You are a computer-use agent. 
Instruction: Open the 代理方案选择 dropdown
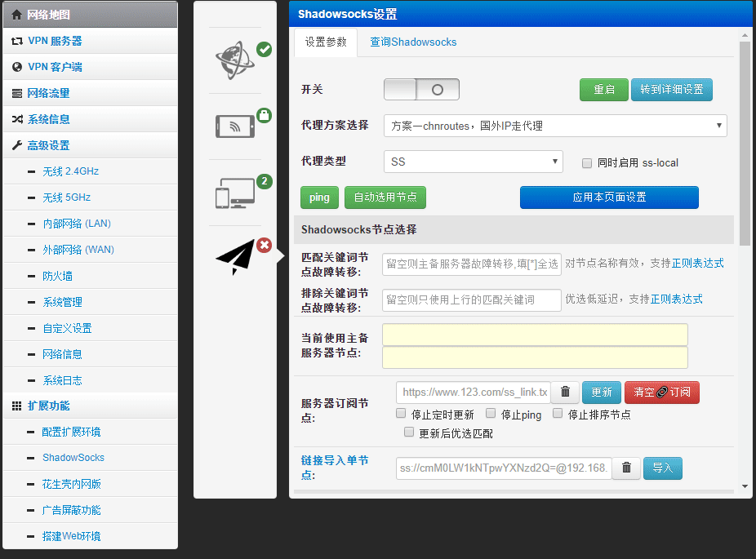click(555, 126)
